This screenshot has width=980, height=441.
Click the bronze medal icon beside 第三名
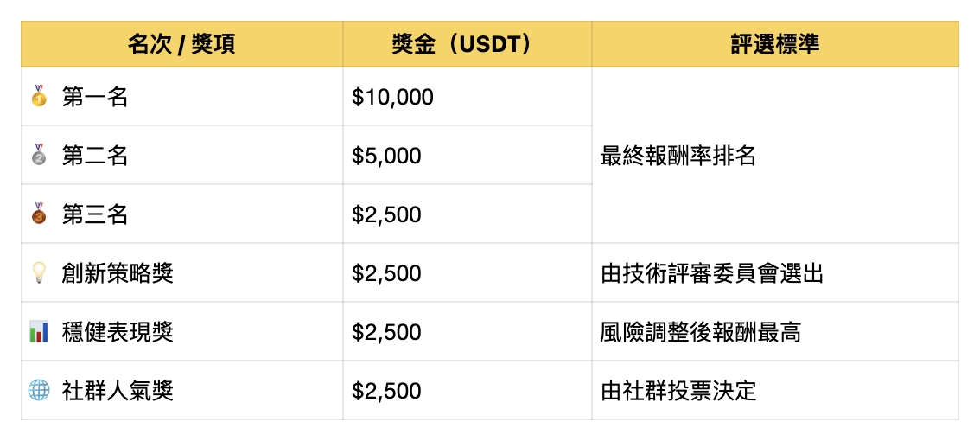(x=39, y=214)
